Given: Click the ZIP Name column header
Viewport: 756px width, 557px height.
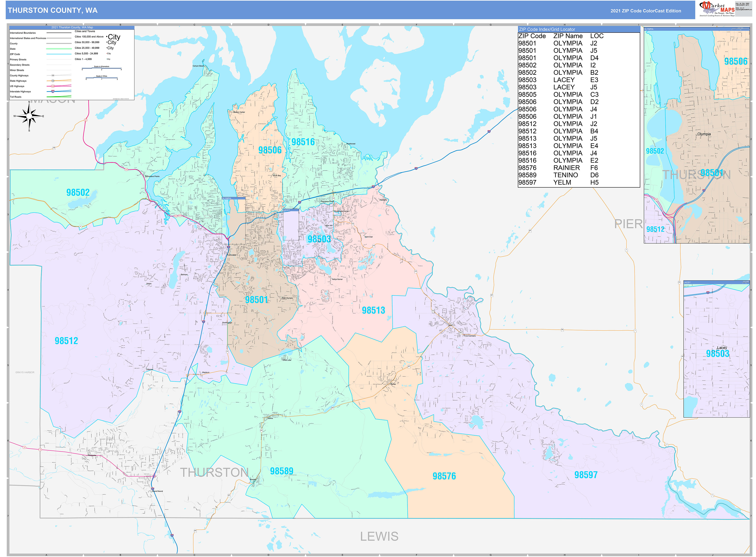Looking at the screenshot, I should coord(568,36).
